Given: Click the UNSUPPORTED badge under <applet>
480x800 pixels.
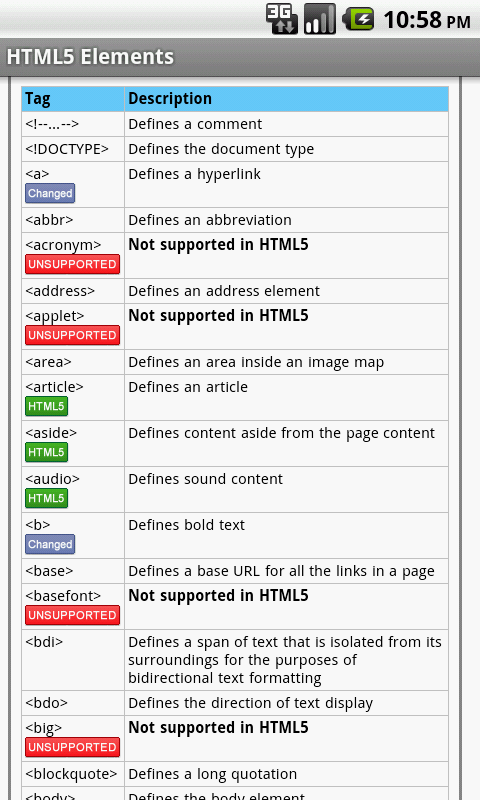Looking at the screenshot, I should click(x=72, y=335).
